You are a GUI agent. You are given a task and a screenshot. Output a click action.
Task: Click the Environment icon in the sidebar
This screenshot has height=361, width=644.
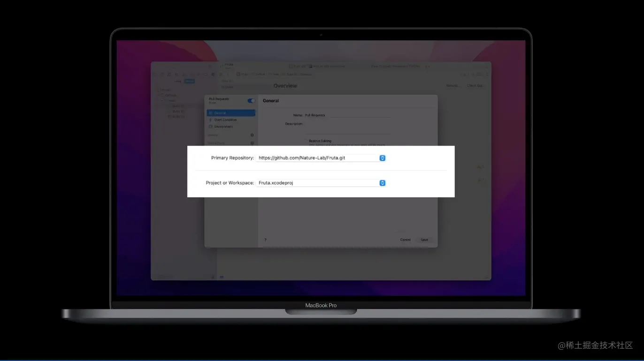coord(211,127)
